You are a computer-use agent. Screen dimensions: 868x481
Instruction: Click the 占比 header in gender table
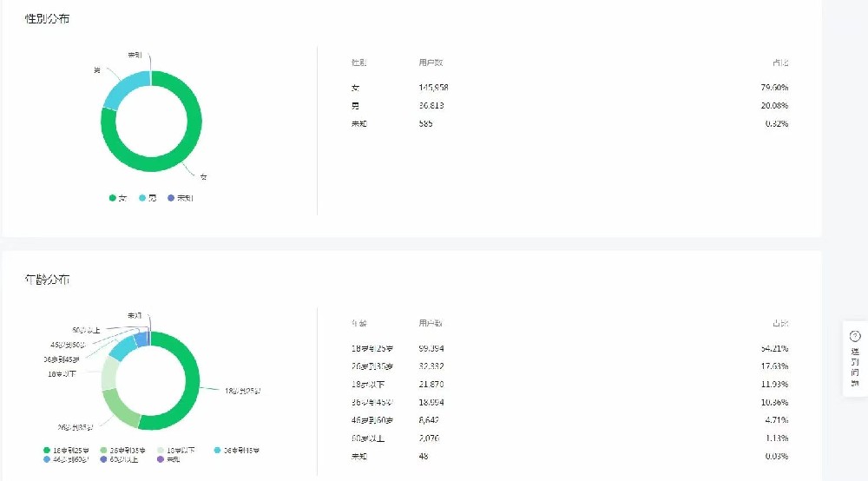[780, 63]
